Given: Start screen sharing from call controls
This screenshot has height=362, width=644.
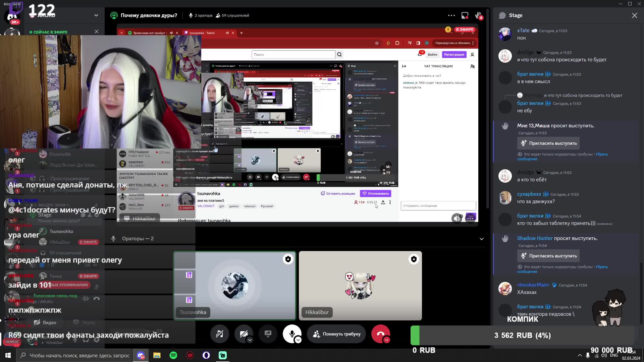Looking at the screenshot, I should 268,334.
